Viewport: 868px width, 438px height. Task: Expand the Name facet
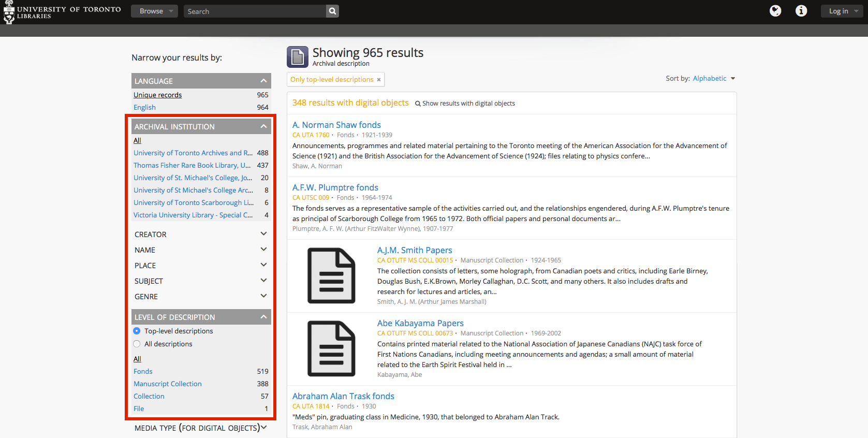tap(201, 250)
